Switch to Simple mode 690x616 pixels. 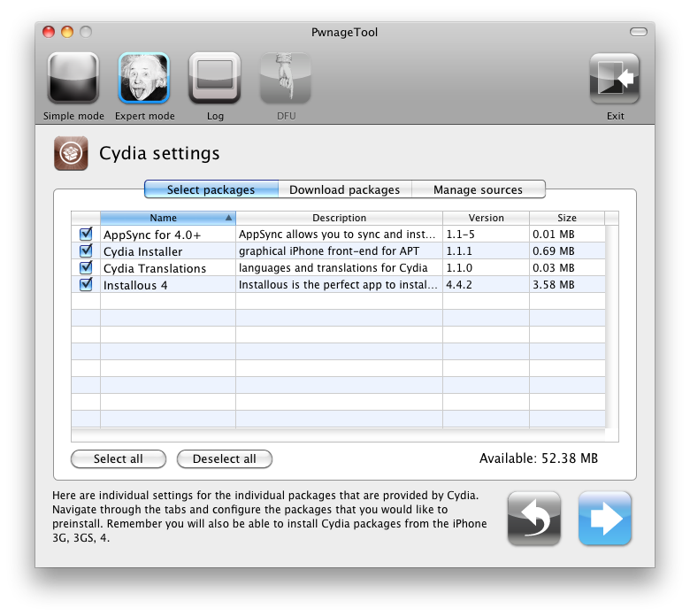click(73, 78)
